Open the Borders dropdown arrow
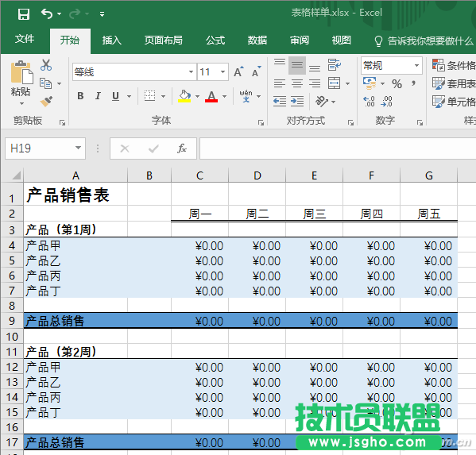The width and height of the screenshot is (476, 455). pyautogui.click(x=164, y=96)
